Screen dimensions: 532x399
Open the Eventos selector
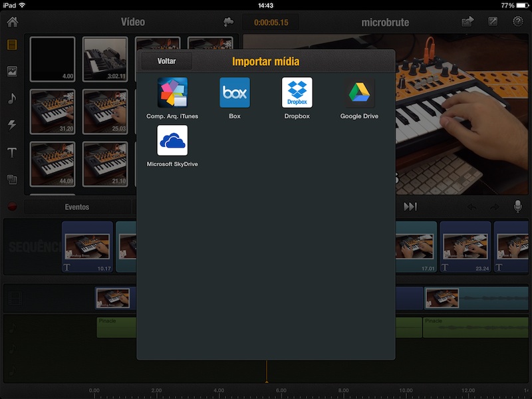pos(77,207)
